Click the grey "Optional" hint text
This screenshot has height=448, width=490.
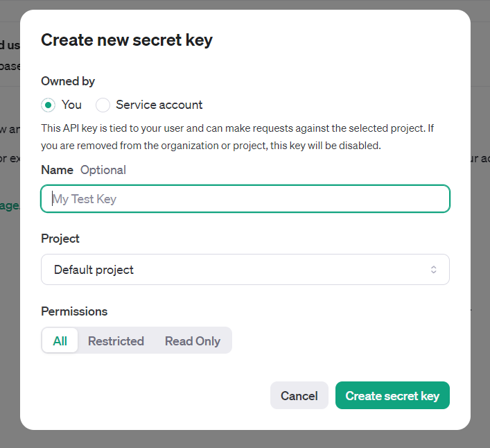103,170
